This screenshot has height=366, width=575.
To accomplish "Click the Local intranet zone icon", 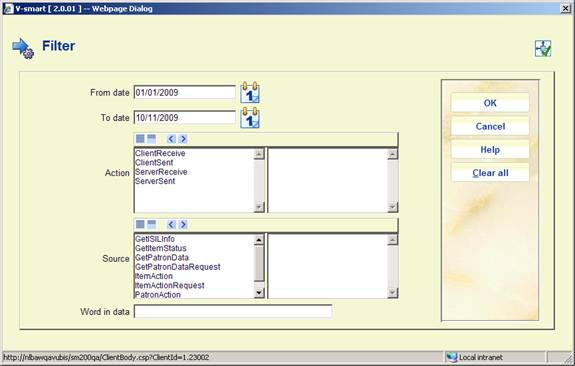I will [452, 357].
